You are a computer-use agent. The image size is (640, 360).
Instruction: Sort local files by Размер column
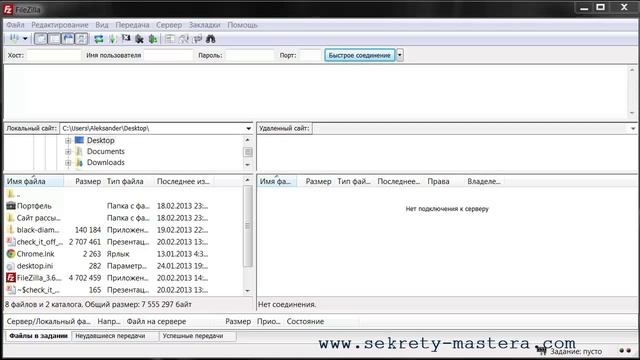coord(88,181)
